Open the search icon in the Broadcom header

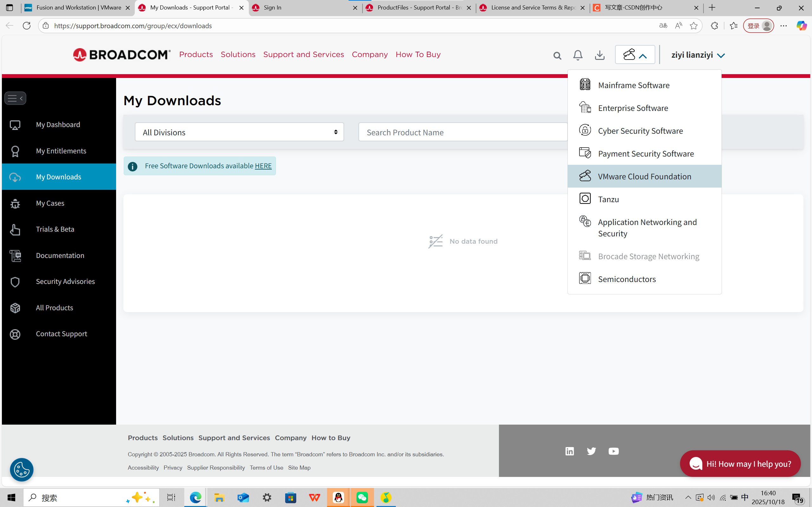click(557, 55)
